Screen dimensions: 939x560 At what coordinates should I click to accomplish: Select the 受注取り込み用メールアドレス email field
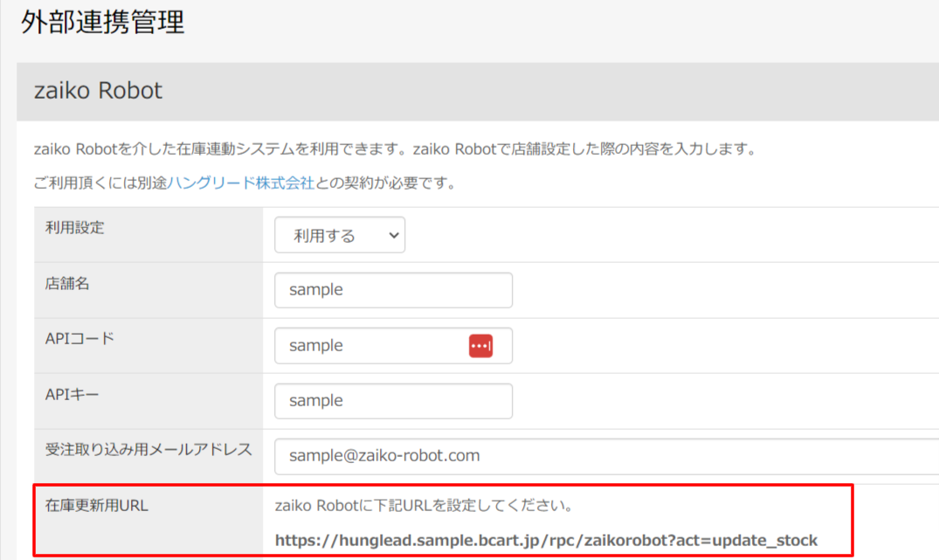pos(606,456)
